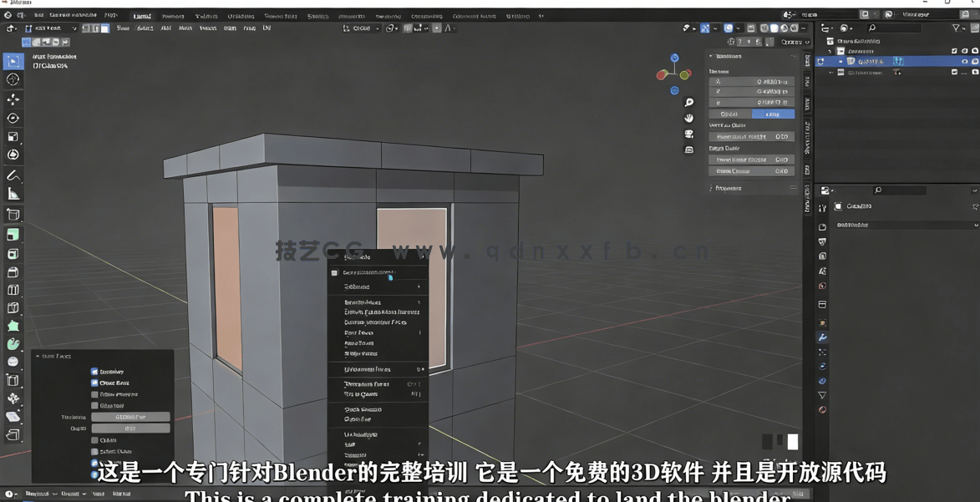Switch to vertex select mode
The image size is (980, 502).
[x=85, y=28]
